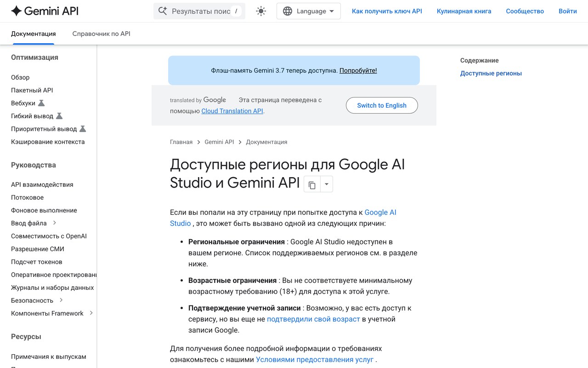Click the Switch to English button

pos(382,105)
